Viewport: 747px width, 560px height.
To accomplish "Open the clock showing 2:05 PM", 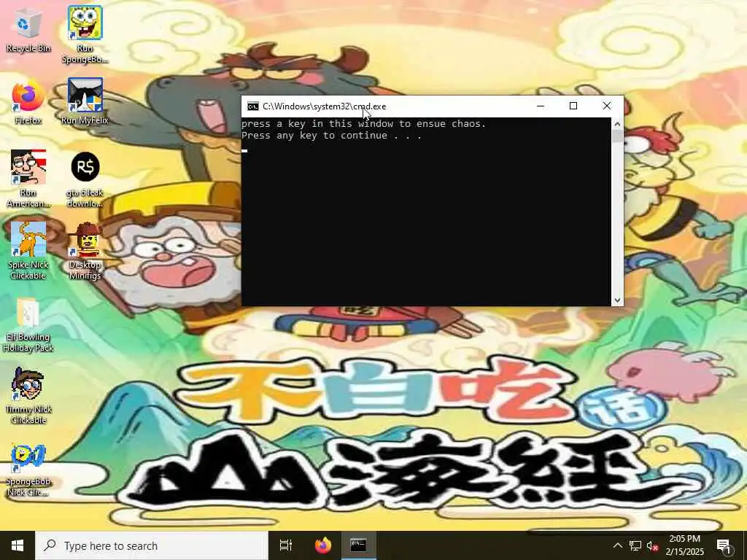I will coord(684,545).
